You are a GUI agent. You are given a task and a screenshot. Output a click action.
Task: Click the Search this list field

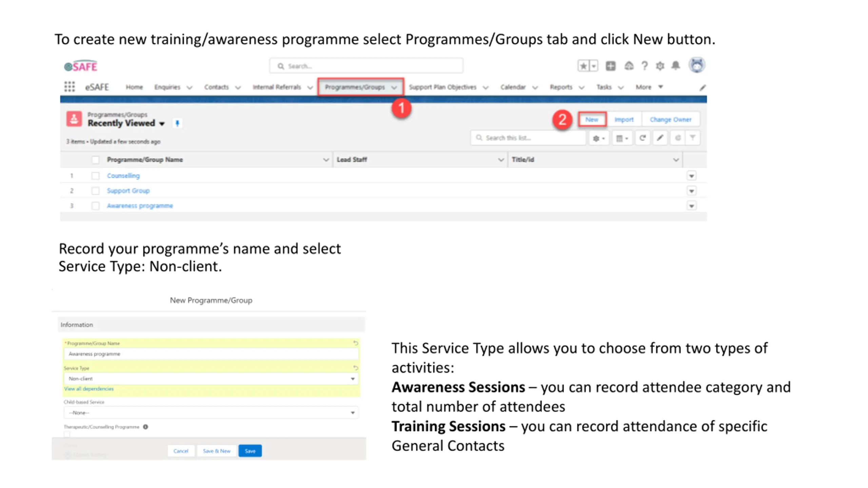click(x=528, y=138)
